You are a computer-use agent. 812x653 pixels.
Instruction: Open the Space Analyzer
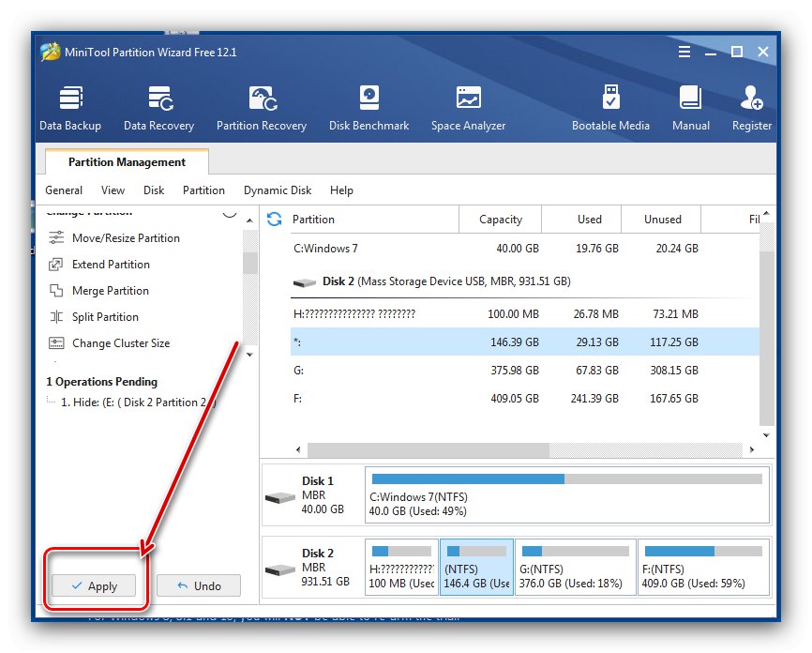coord(468,108)
